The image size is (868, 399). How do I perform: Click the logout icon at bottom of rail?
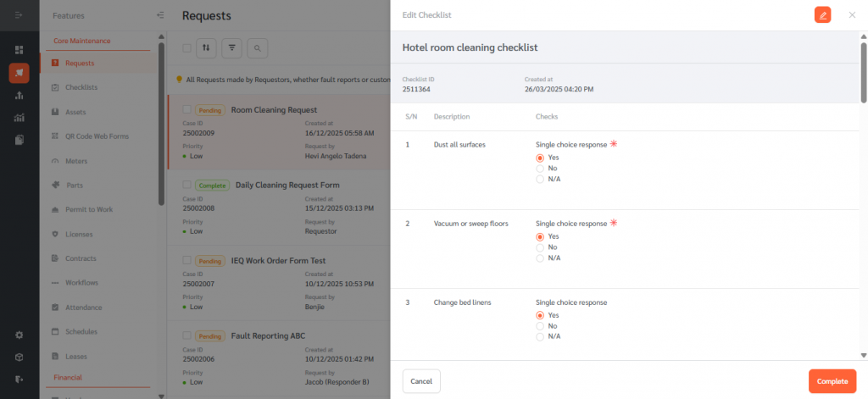pyautogui.click(x=19, y=379)
